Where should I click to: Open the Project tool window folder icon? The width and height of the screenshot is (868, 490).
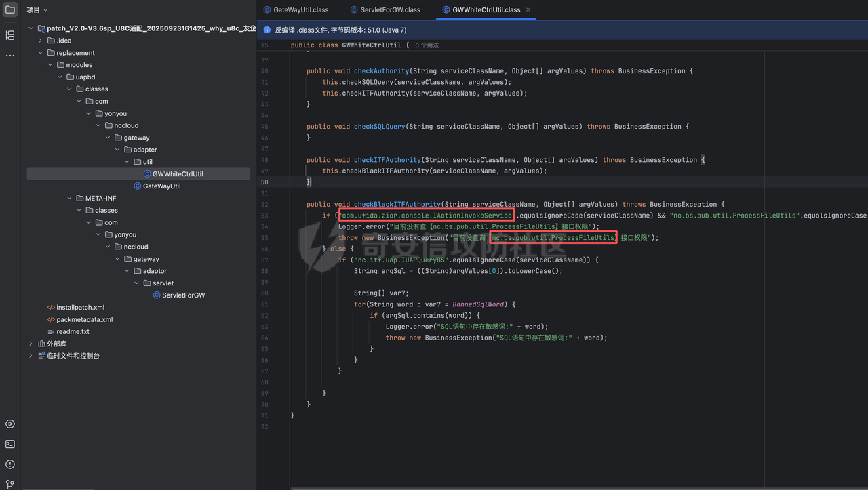pyautogui.click(x=9, y=10)
